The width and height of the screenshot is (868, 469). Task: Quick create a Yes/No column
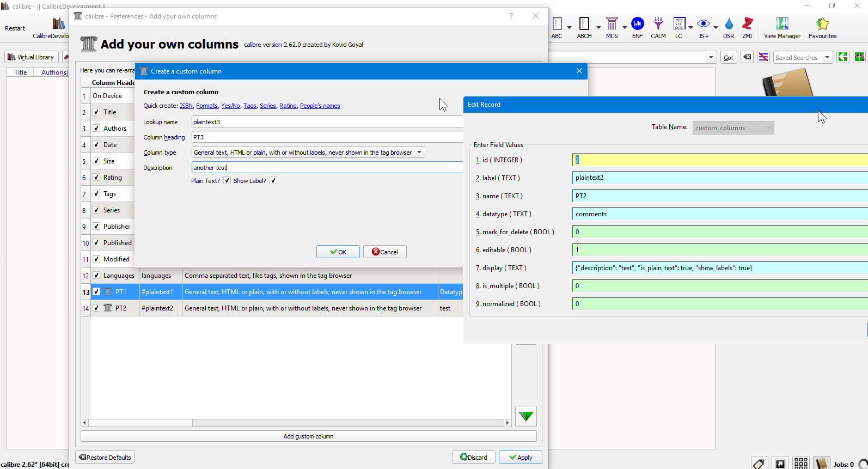click(x=231, y=106)
